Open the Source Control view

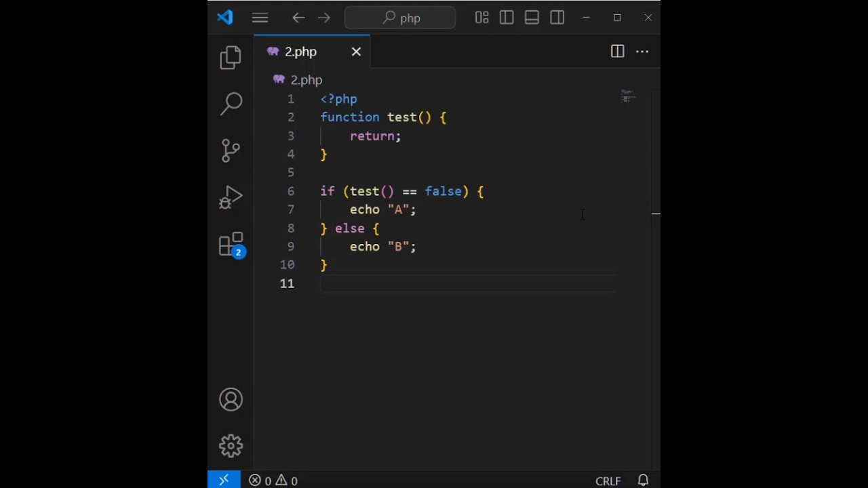pos(231,150)
